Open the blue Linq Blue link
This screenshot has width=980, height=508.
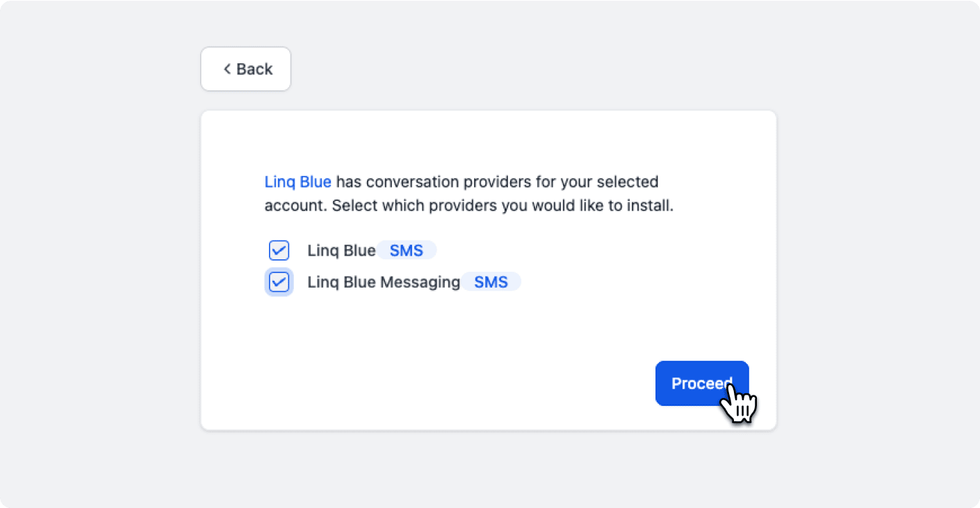297,182
